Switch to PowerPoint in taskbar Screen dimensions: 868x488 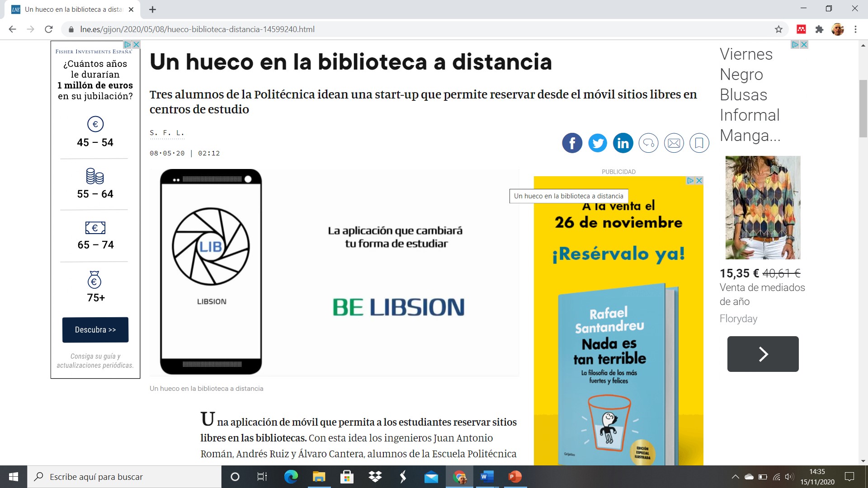[x=515, y=477]
